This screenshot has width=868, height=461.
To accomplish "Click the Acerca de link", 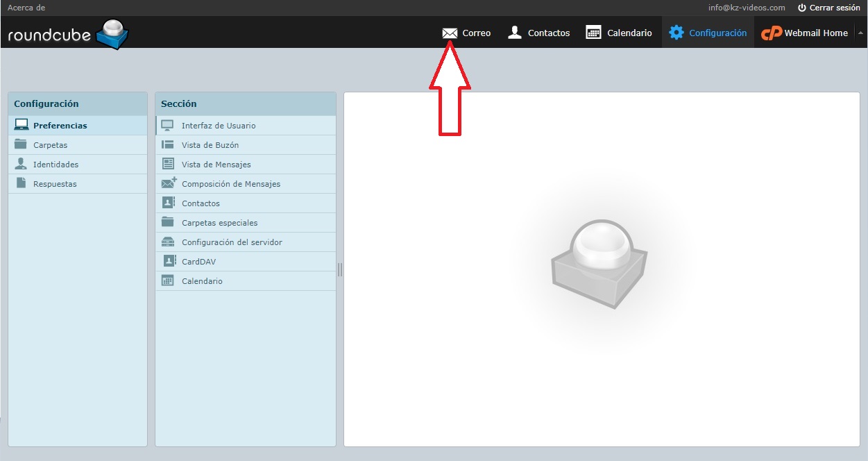I will (x=26, y=8).
